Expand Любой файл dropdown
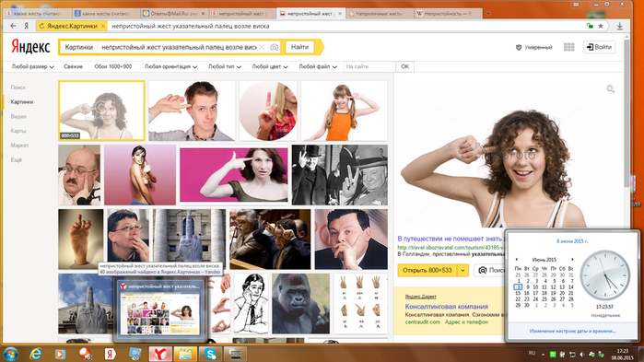The width and height of the screenshot is (644, 362). (x=318, y=66)
